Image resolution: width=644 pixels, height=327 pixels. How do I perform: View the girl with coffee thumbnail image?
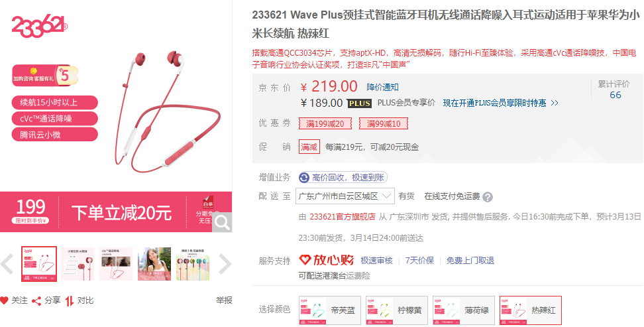[154, 264]
